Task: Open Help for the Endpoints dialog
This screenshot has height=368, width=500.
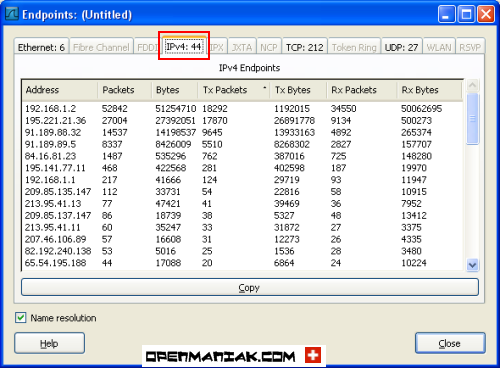Action: pyautogui.click(x=49, y=343)
